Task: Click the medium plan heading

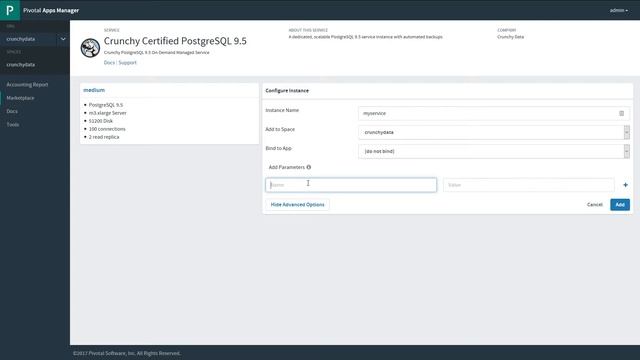Action: pos(94,90)
